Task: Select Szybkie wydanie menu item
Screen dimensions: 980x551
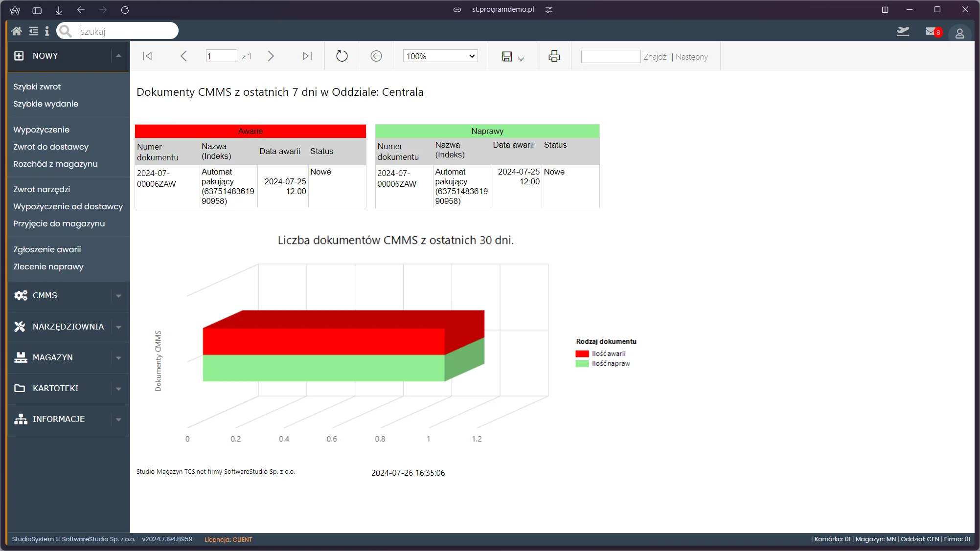Action: (46, 104)
